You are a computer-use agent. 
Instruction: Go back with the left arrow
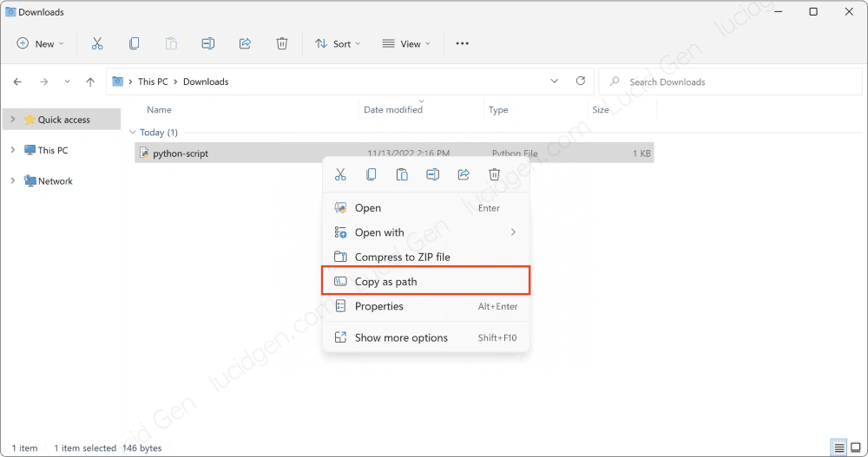[17, 82]
